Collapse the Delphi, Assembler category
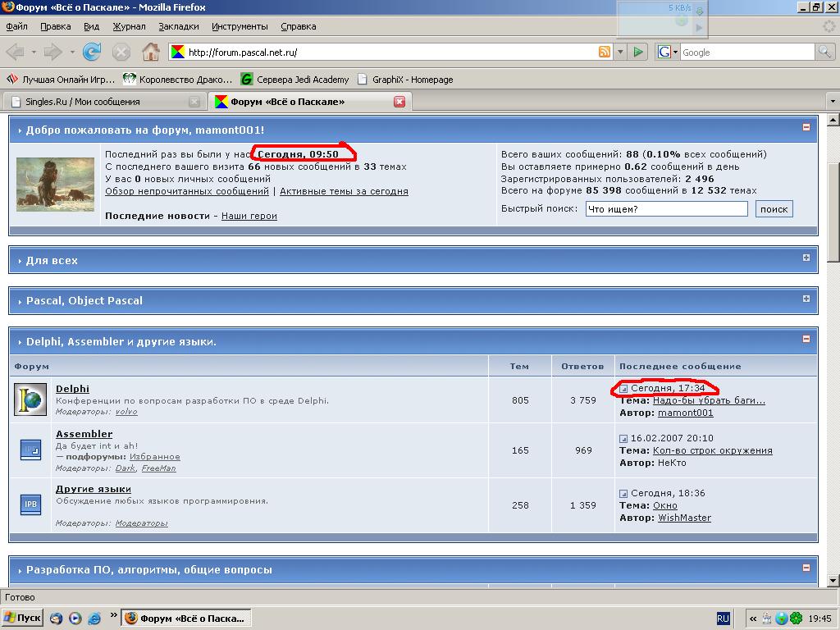 (806, 339)
